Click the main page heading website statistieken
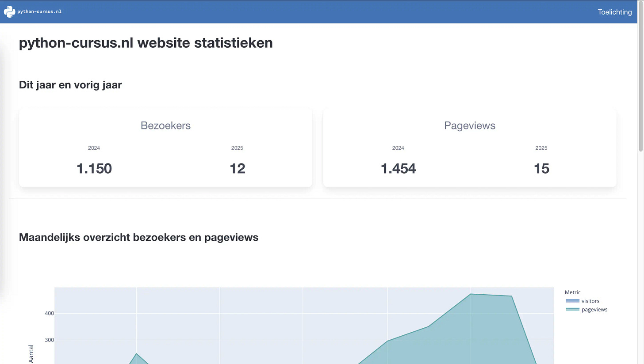The width and height of the screenshot is (644, 364). [x=146, y=43]
